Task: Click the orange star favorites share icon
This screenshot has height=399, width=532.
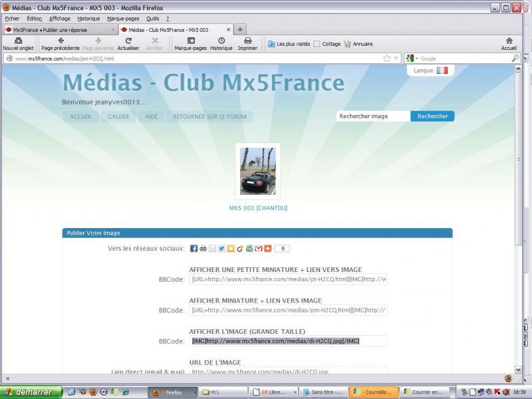Action: click(231, 249)
